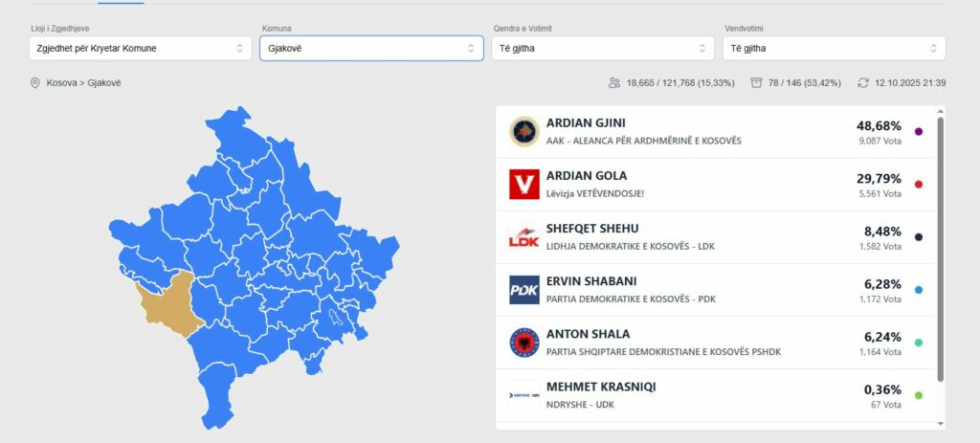This screenshot has height=443, width=980.
Task: Click the Vetëvendosje red V logo
Action: pyautogui.click(x=524, y=185)
